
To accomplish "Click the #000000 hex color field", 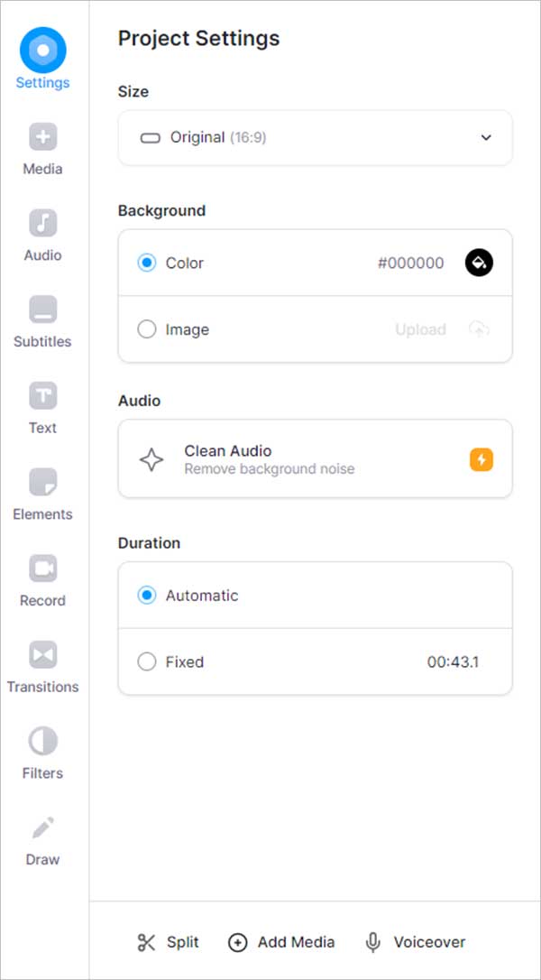I will click(x=410, y=263).
